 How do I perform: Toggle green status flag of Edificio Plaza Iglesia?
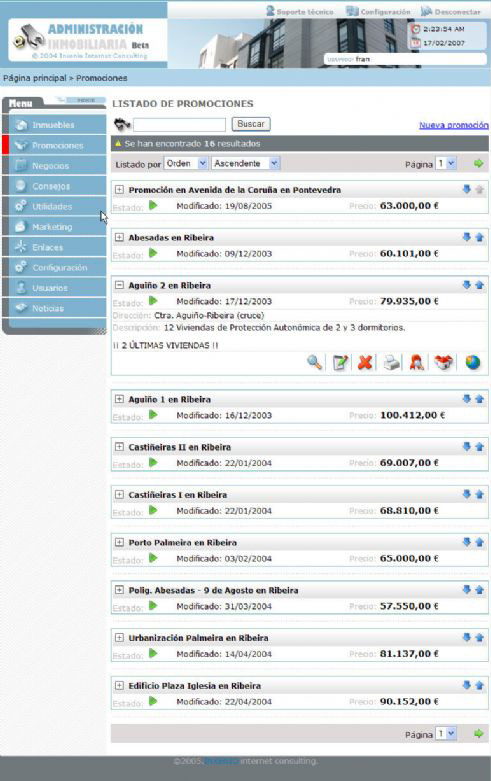coord(153,701)
